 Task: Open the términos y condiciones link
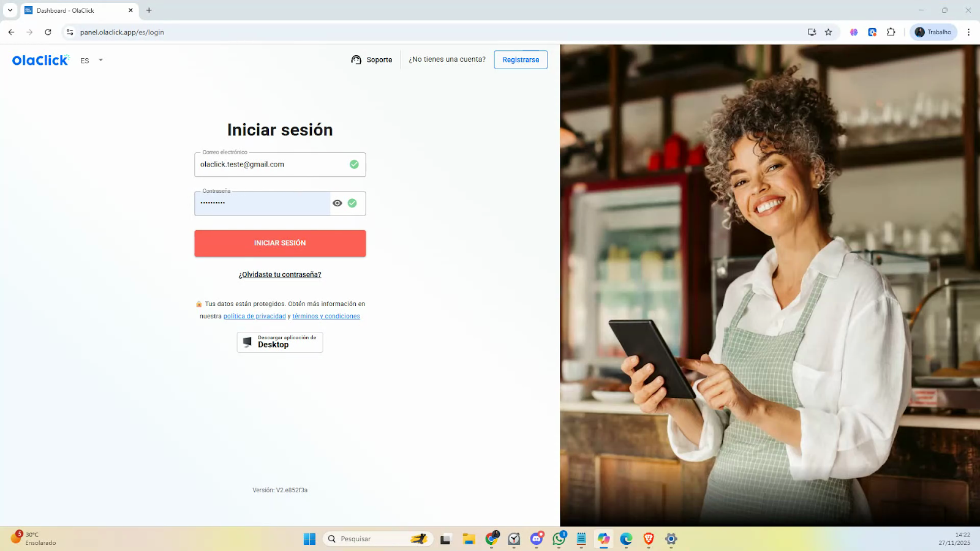pos(326,317)
